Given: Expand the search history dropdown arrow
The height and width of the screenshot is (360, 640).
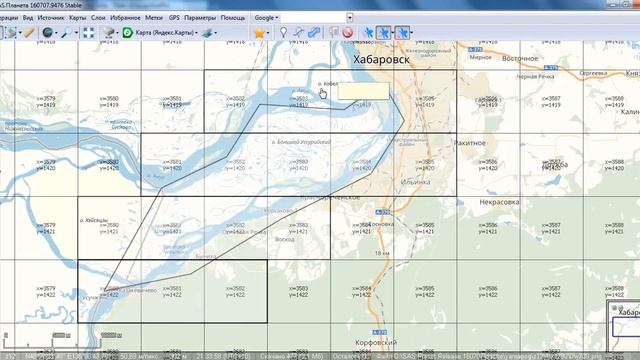Looking at the screenshot, I should [350, 18].
